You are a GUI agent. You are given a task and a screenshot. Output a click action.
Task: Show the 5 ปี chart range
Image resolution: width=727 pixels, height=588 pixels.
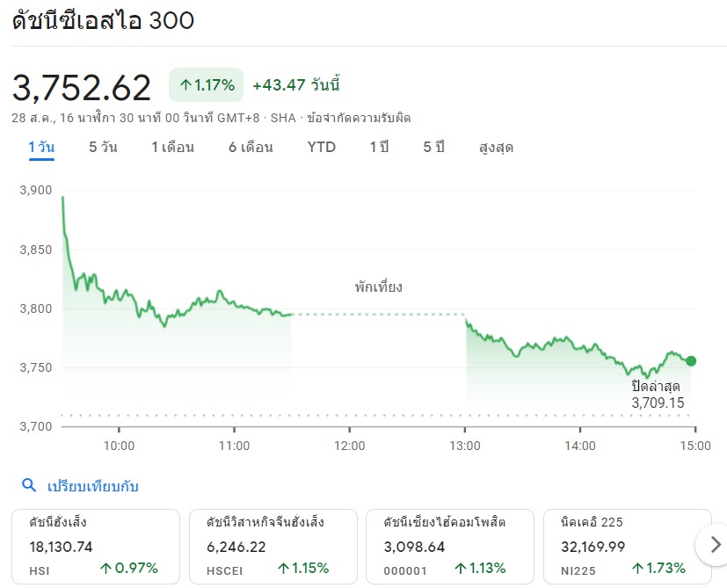[x=433, y=147]
